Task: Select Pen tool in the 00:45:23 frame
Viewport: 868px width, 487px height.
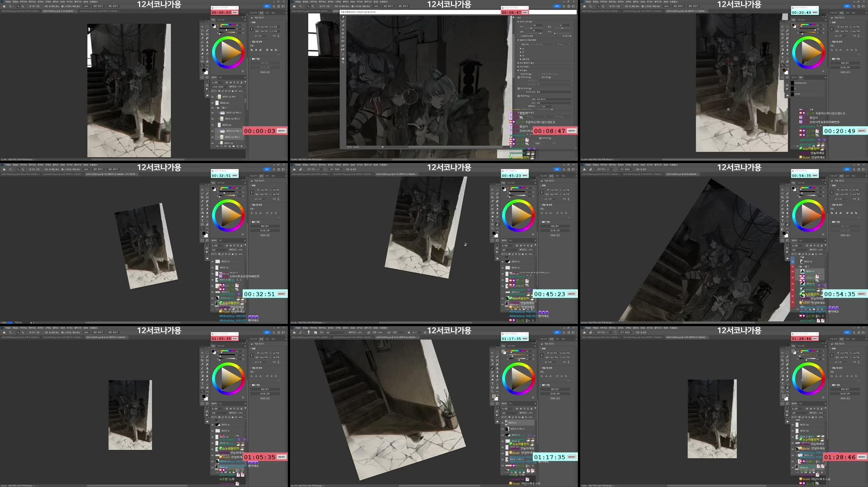Action: tap(497, 217)
